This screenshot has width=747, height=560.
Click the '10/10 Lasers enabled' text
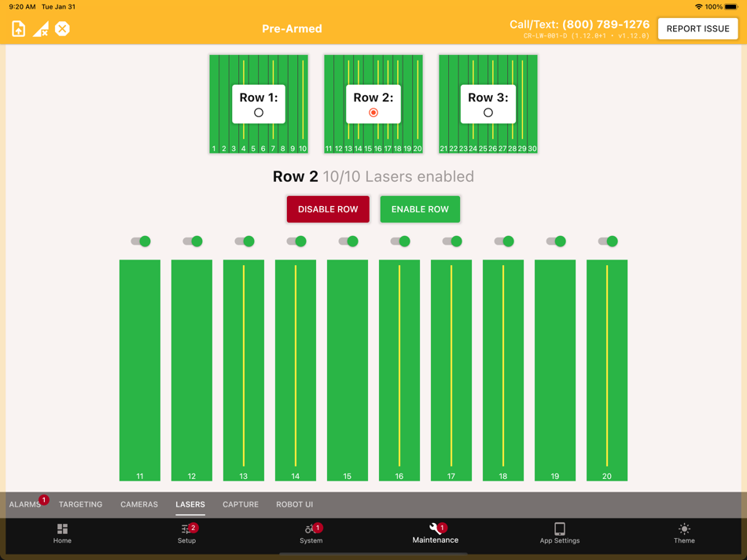point(399,177)
